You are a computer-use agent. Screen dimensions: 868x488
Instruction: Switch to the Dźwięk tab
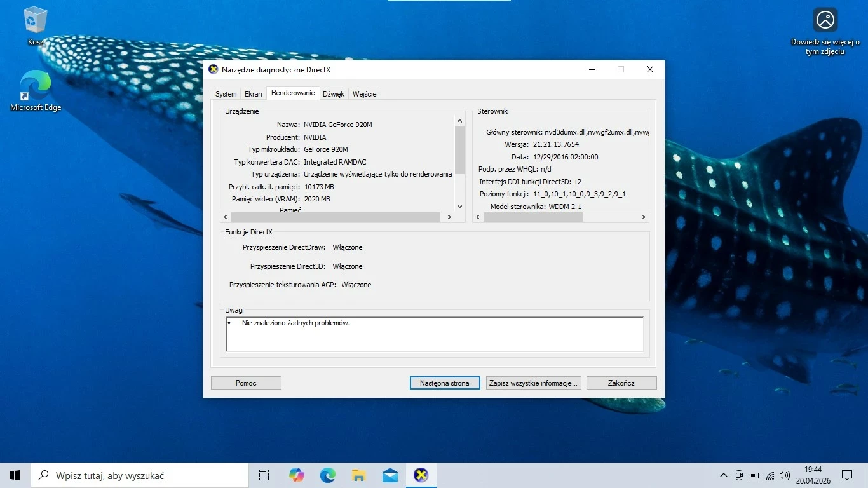(333, 93)
